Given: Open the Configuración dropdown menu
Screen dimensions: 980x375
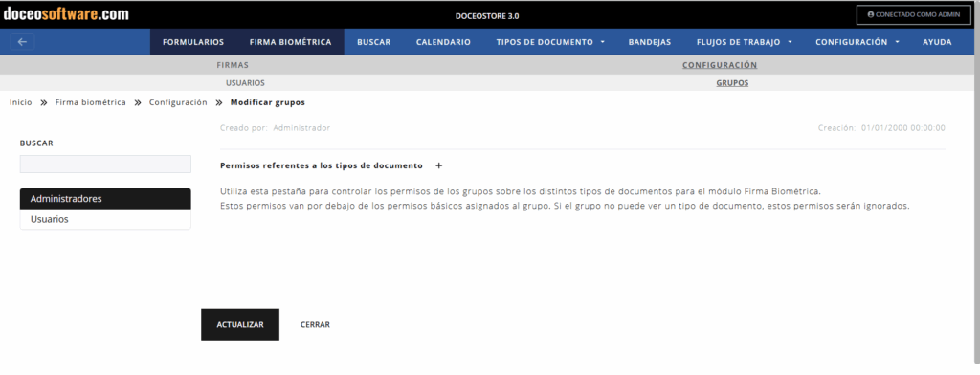Looking at the screenshot, I should [x=857, y=42].
